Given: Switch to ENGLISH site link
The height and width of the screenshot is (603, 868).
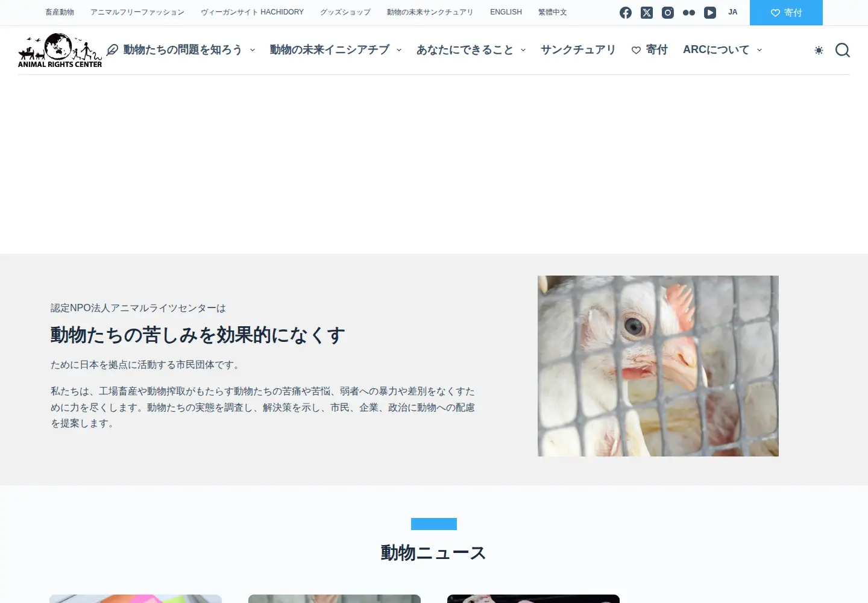Looking at the screenshot, I should pos(506,12).
